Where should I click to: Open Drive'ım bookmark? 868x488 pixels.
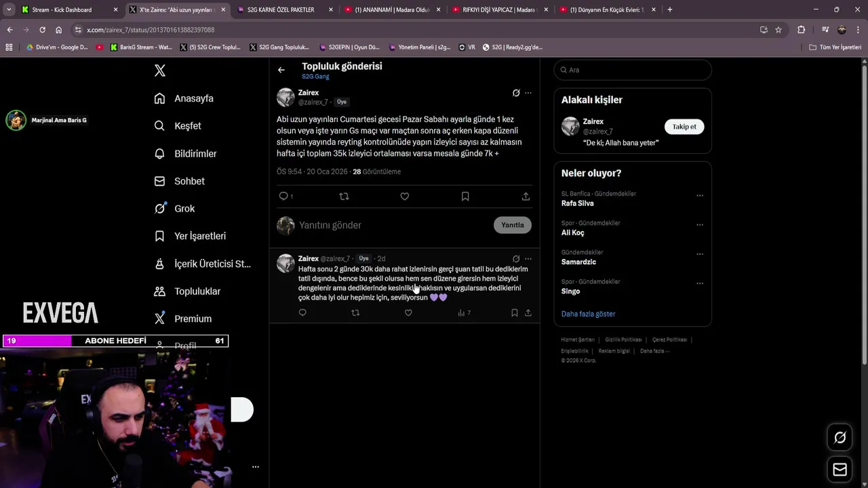(56, 47)
